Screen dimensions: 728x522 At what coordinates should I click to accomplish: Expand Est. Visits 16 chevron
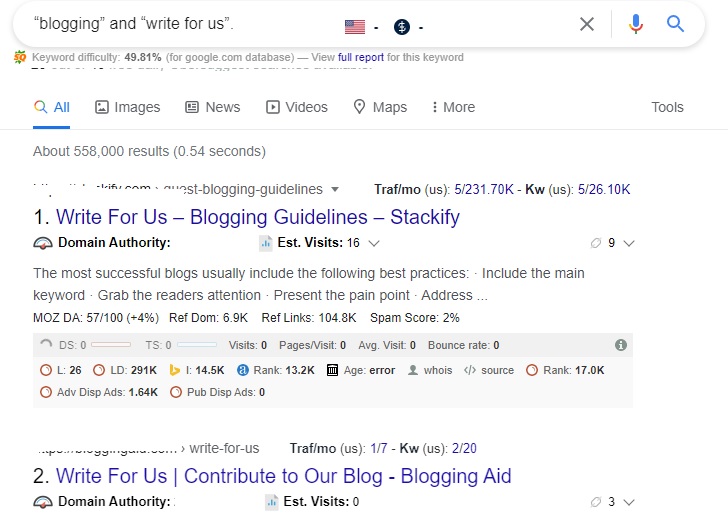click(x=374, y=243)
